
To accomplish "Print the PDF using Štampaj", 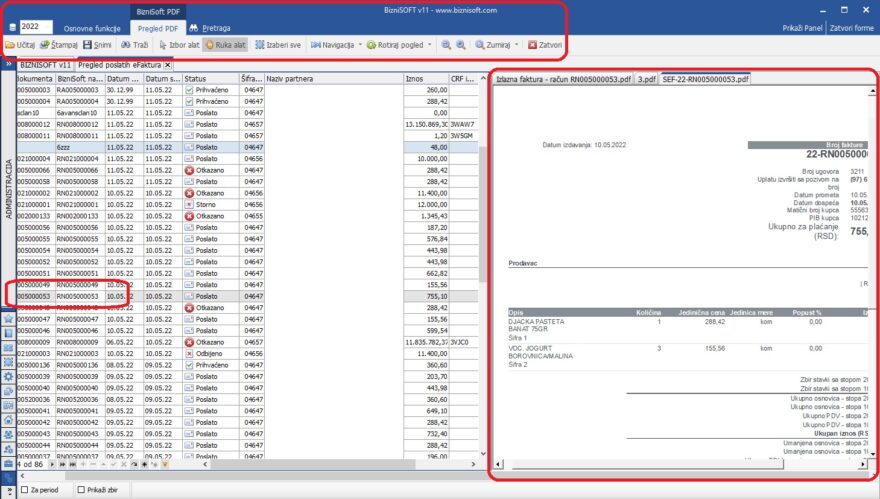I will (61, 45).
